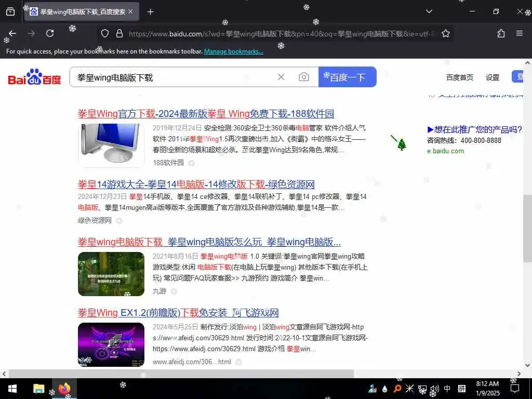
Task: Open clock showing 8:12 AM
Action: coord(487,389)
